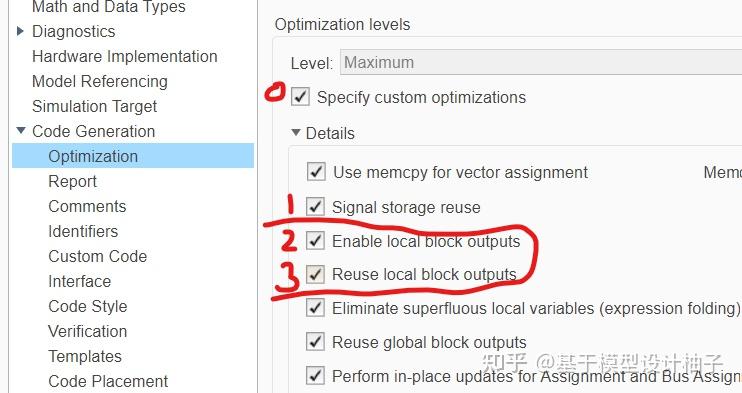This screenshot has width=742, height=393.
Task: Toggle Reuse local block outputs checkbox
Action: (315, 274)
